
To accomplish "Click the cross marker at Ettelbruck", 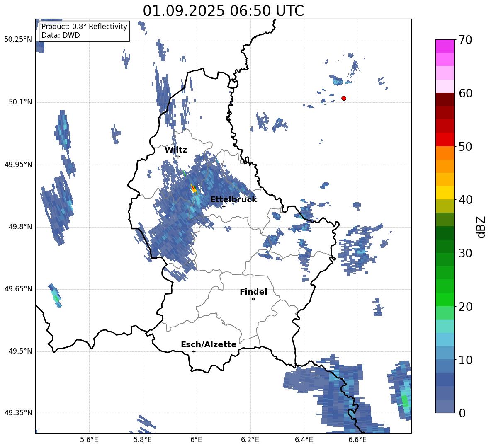I will click(x=224, y=206).
